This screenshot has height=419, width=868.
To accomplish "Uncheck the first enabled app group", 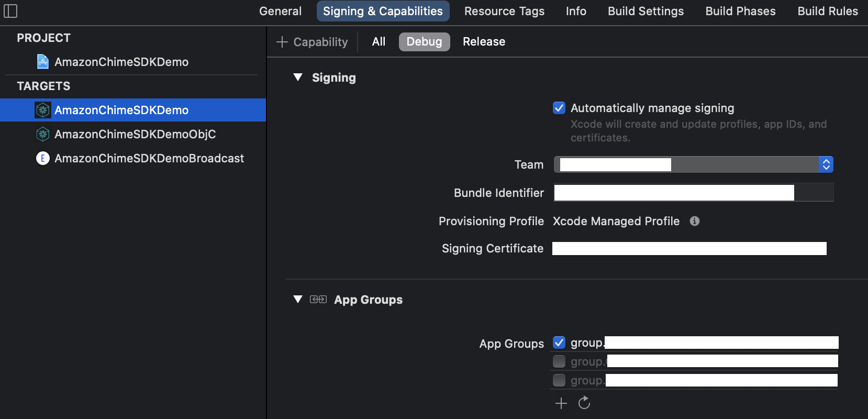I will tap(559, 343).
